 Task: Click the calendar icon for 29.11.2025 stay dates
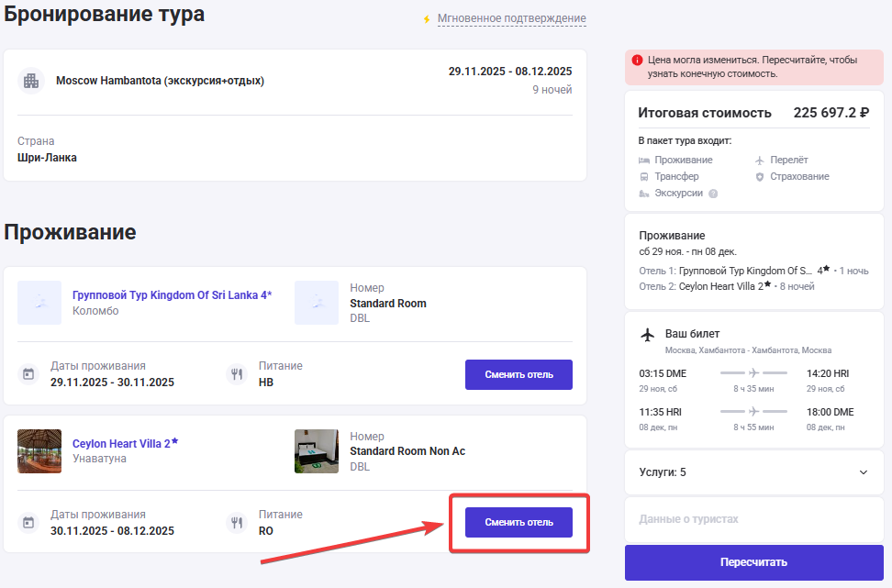[x=28, y=373]
